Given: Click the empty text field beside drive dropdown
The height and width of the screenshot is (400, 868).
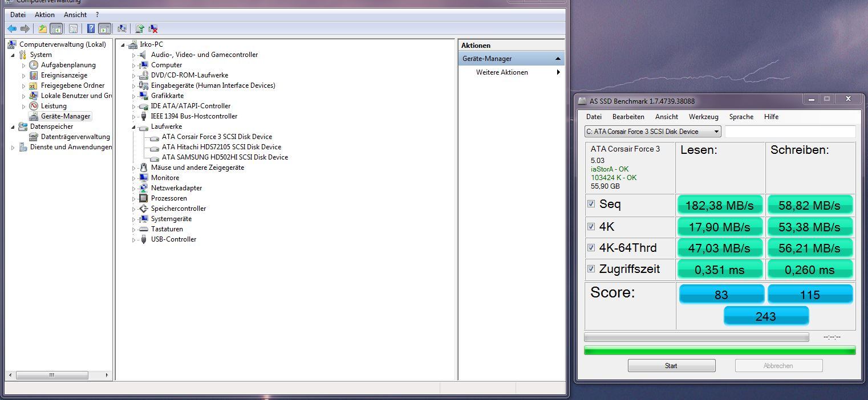Looking at the screenshot, I should pos(790,132).
